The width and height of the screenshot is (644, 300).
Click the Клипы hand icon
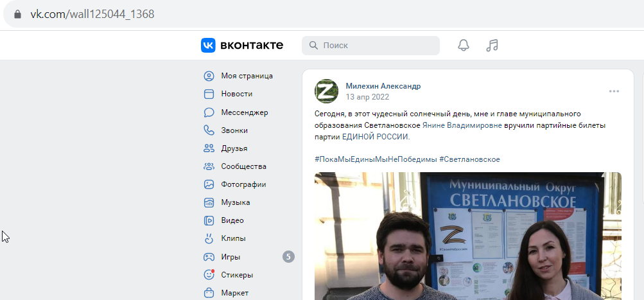[209, 238]
